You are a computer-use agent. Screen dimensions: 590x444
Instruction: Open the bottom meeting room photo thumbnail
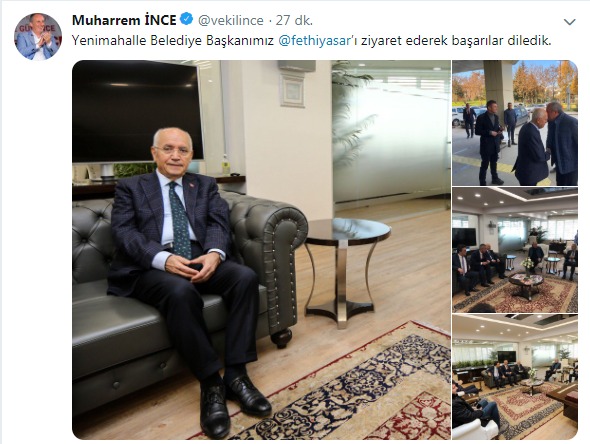515,377
